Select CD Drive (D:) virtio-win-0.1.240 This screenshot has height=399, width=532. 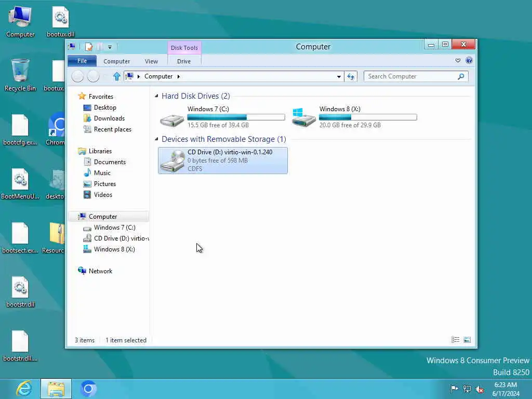[222, 161]
